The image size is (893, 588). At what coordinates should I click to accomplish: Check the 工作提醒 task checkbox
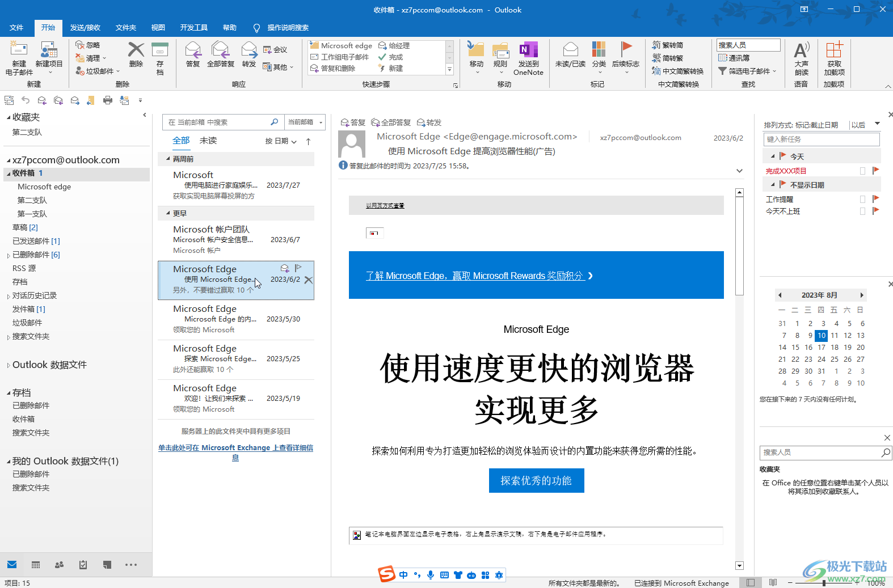(x=862, y=199)
